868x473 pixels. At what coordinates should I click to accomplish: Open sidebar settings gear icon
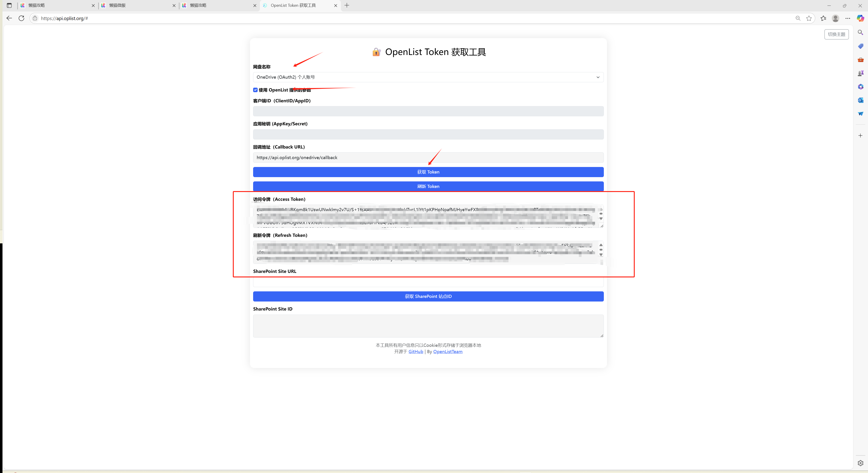[861, 463]
